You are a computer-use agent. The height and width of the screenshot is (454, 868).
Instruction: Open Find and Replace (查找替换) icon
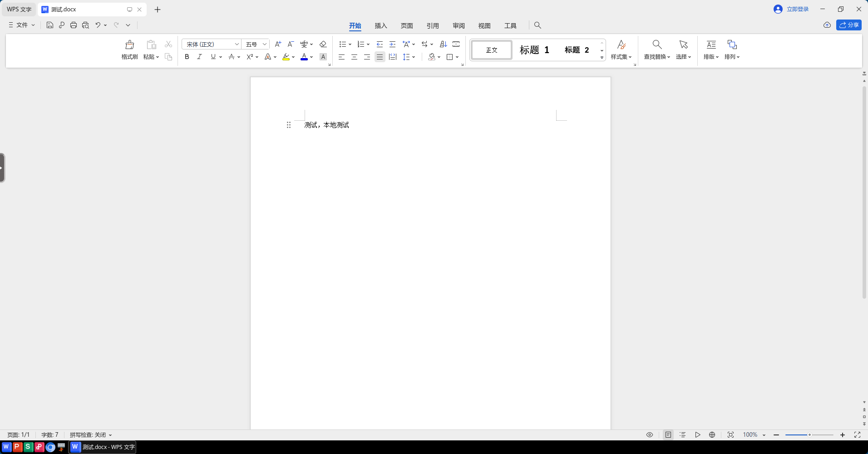pos(657,44)
